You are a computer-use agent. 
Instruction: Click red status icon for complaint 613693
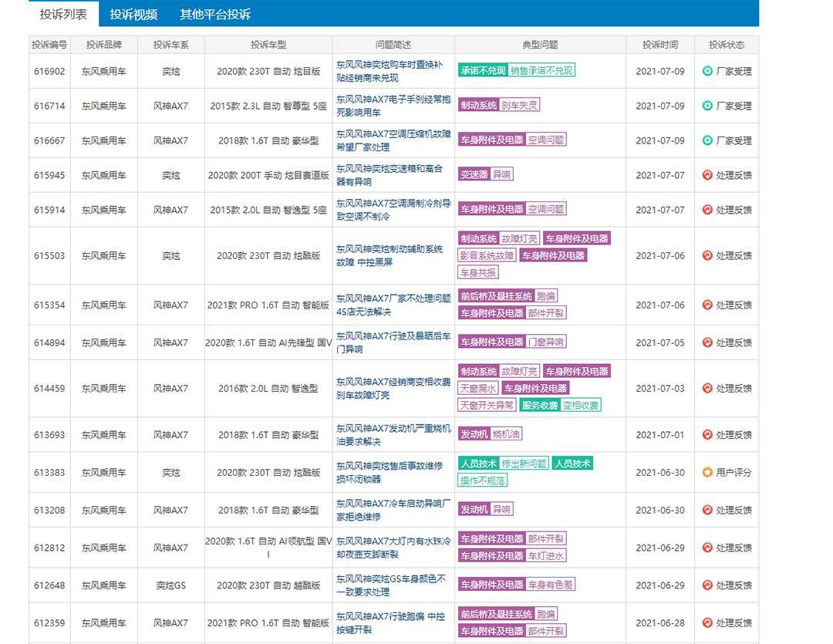[707, 434]
